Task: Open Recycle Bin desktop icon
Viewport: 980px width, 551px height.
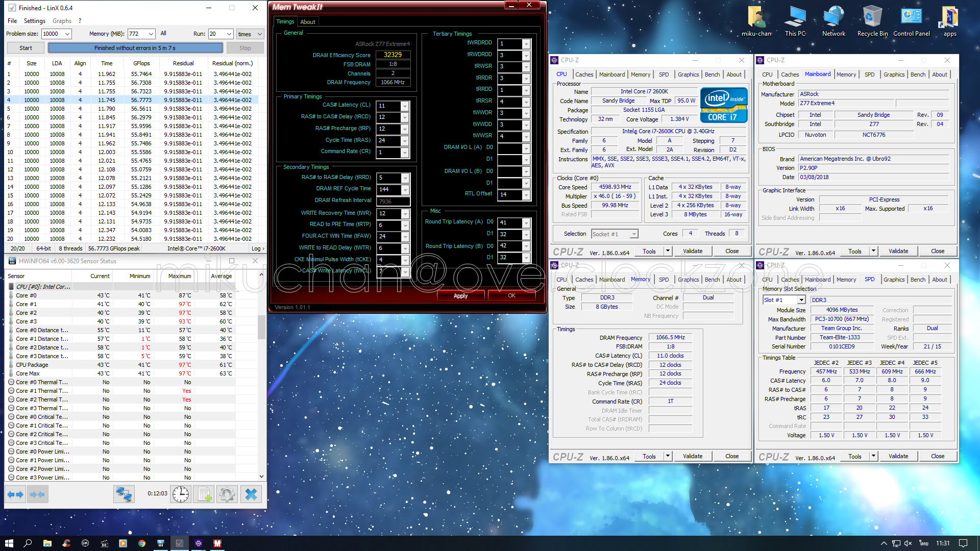Action: tap(872, 21)
